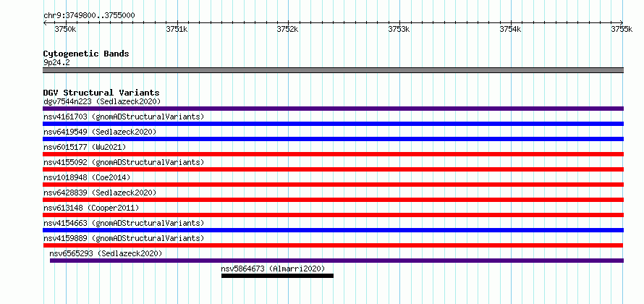Image resolution: width=644 pixels, height=304 pixels.
Task: Open the nsv6419549 (Sedlazeck2020) label
Action: click(x=100, y=132)
